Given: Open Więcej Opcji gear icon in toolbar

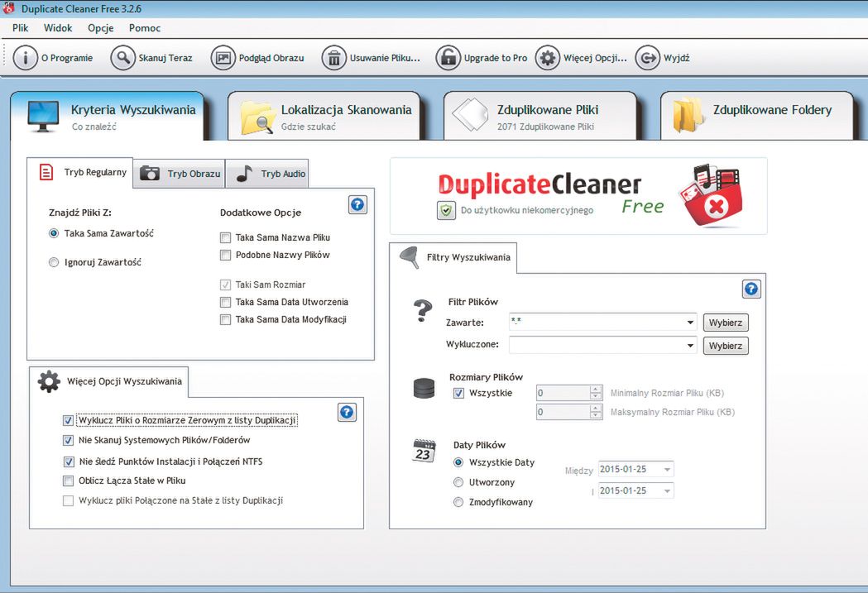Looking at the screenshot, I should click(548, 58).
